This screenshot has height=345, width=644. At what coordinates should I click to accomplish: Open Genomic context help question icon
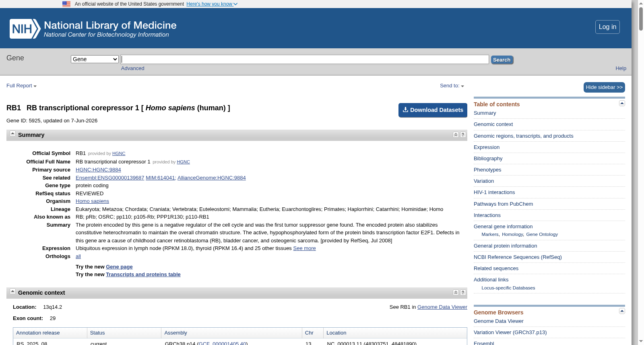463,293
